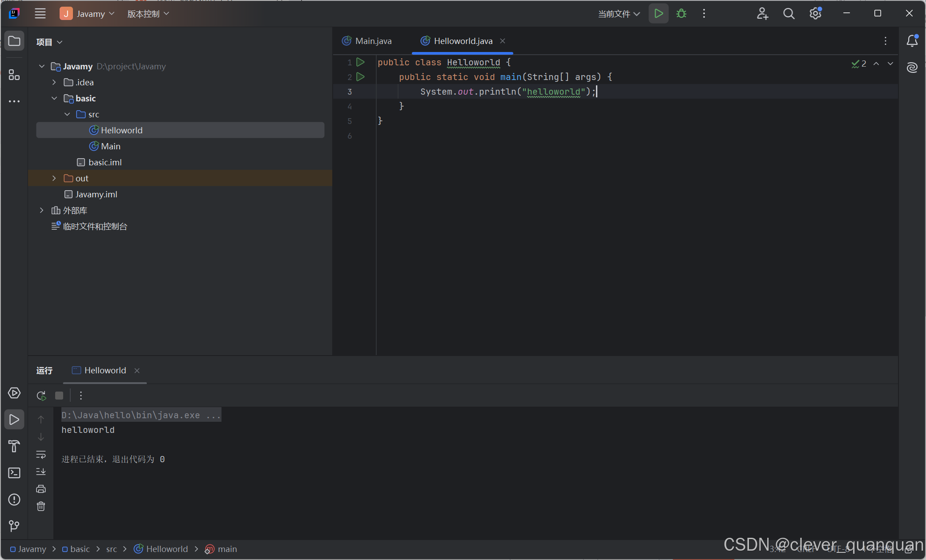
Task: Click the D:\Java\hello\bin\java.exe command link
Action: (x=141, y=415)
